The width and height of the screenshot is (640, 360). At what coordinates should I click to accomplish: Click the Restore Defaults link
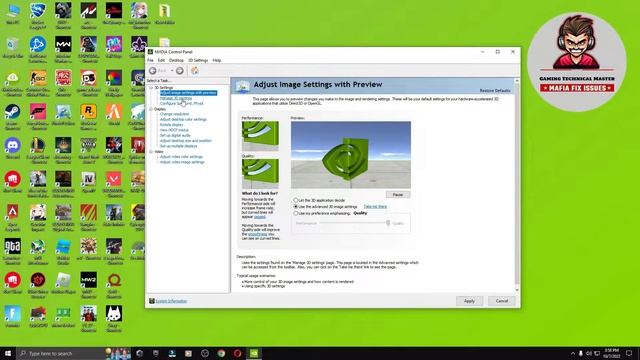click(495, 91)
